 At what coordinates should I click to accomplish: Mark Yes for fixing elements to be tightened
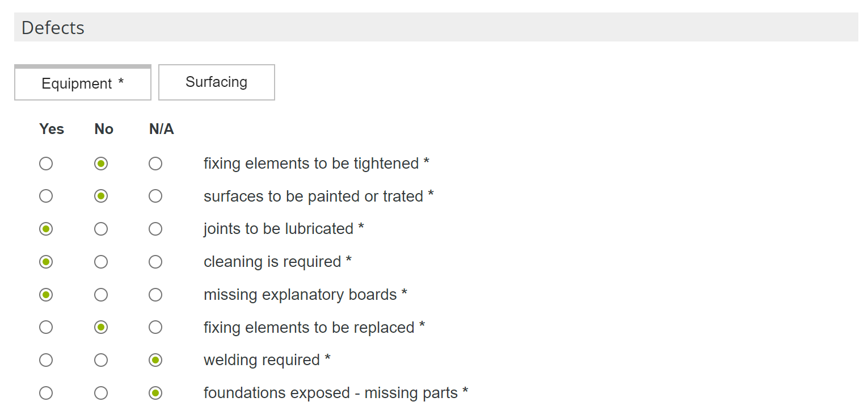pyautogui.click(x=46, y=164)
